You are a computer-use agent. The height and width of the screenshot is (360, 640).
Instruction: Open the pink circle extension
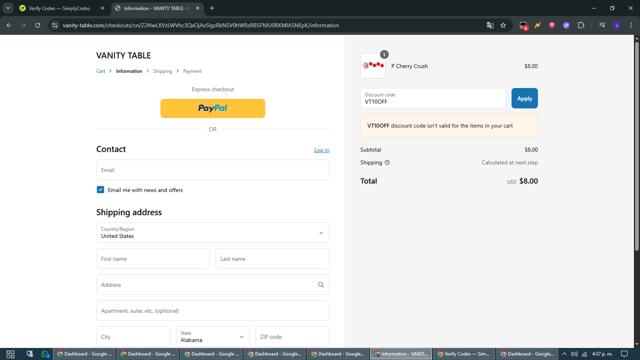tap(552, 25)
